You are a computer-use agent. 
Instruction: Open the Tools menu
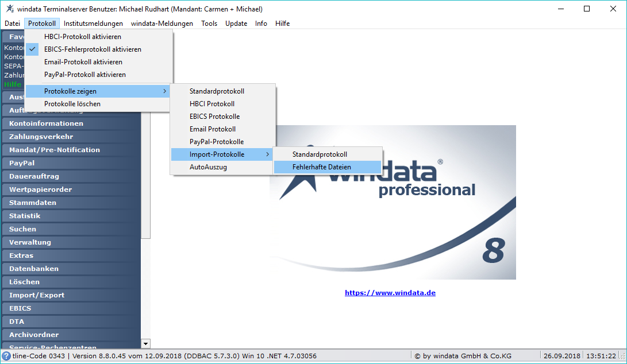[x=209, y=24]
